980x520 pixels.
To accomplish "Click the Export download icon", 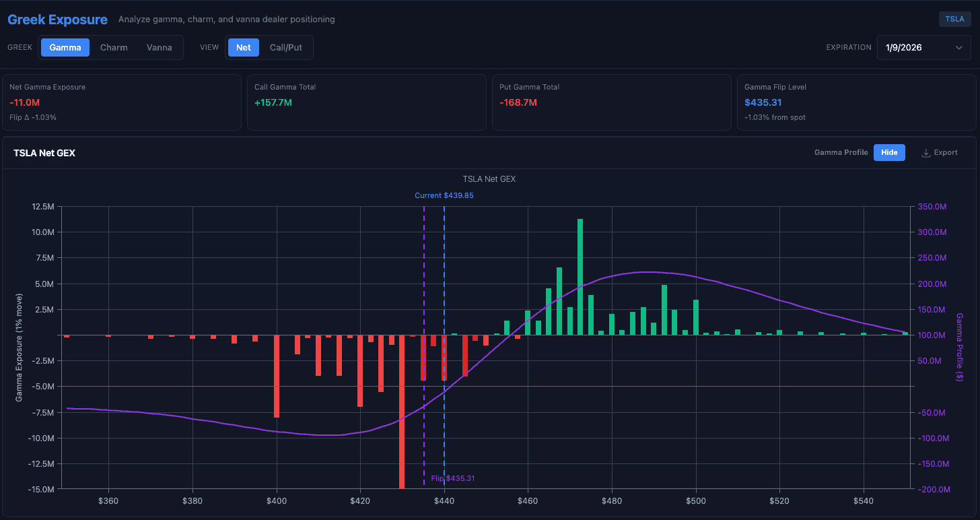I will (x=926, y=153).
